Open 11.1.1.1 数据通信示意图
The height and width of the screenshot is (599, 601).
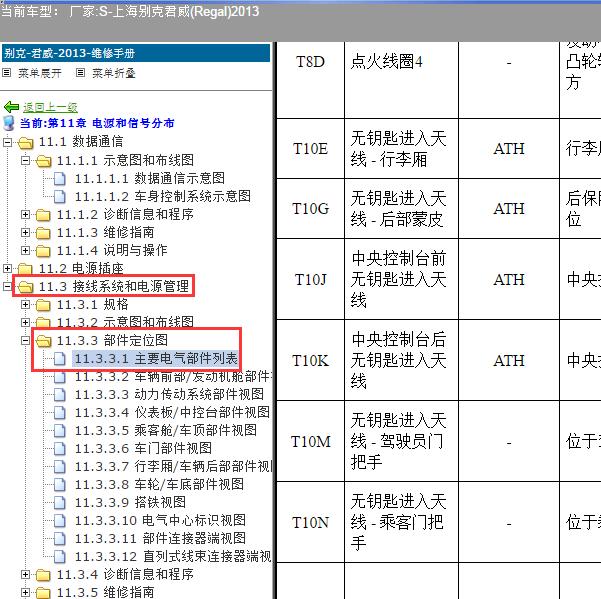click(149, 178)
